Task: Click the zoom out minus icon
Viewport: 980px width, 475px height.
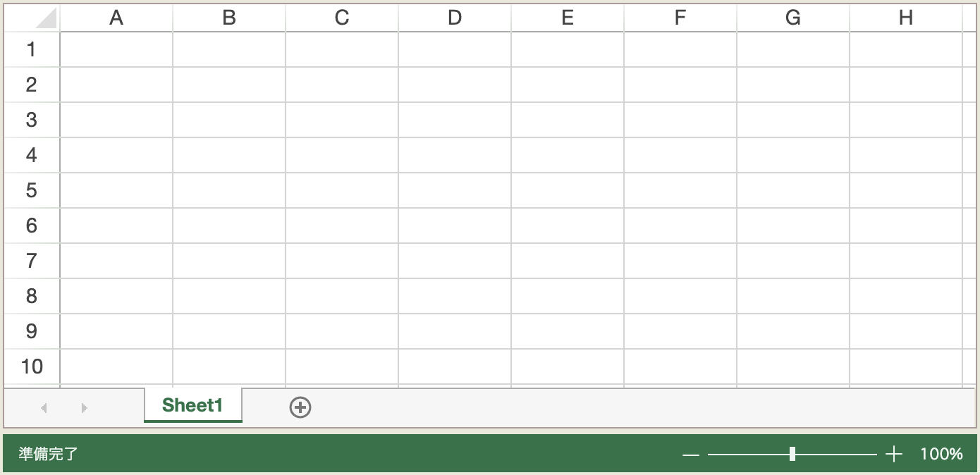Action: click(691, 455)
